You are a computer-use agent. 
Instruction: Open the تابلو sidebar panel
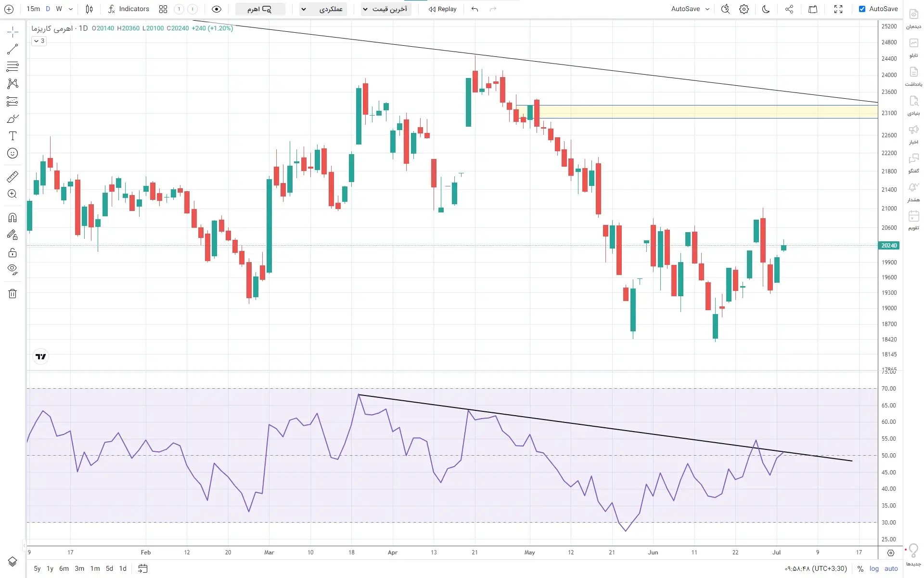(x=913, y=48)
